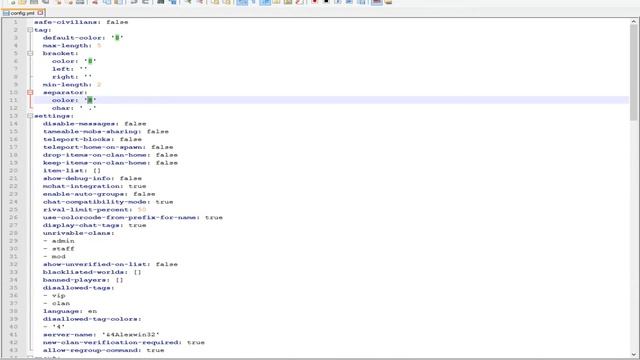Click 'new-clan-verification-required: true'
Screen dimensions: 640x360
[x=124, y=342]
